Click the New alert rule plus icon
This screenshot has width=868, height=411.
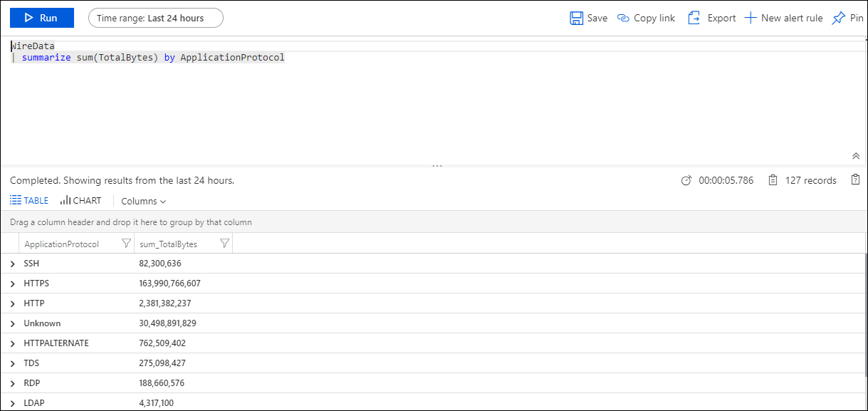[750, 18]
